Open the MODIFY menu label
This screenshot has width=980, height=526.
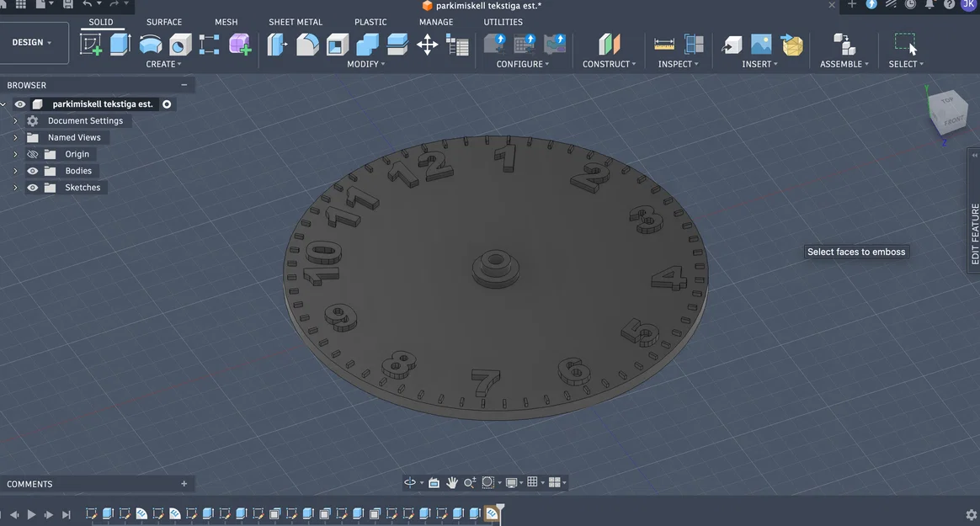[x=366, y=64]
